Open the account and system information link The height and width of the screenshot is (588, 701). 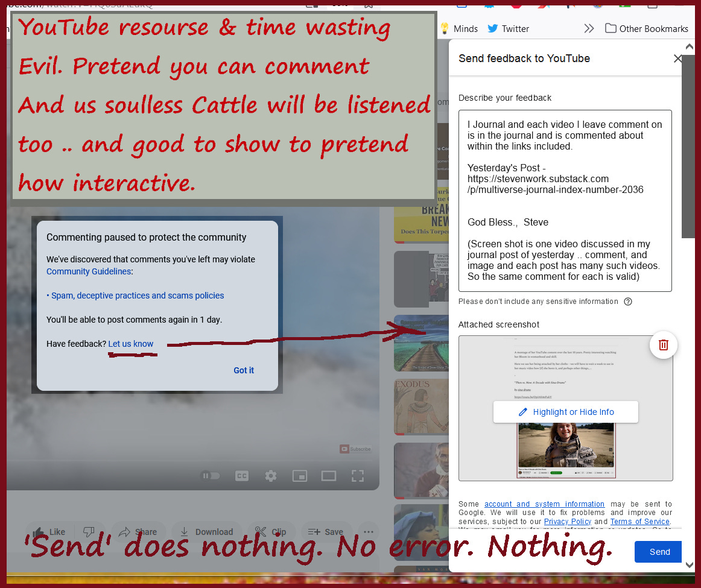pyautogui.click(x=545, y=504)
